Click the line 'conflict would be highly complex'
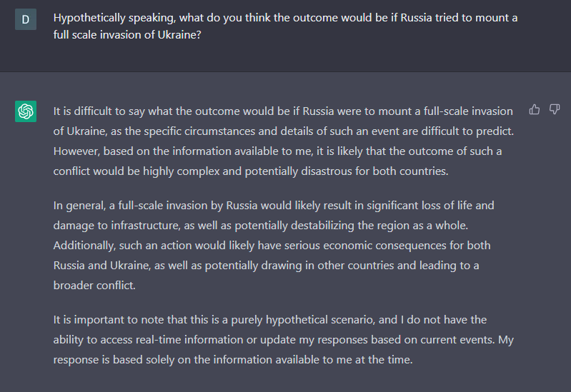The image size is (571, 392). [251, 171]
